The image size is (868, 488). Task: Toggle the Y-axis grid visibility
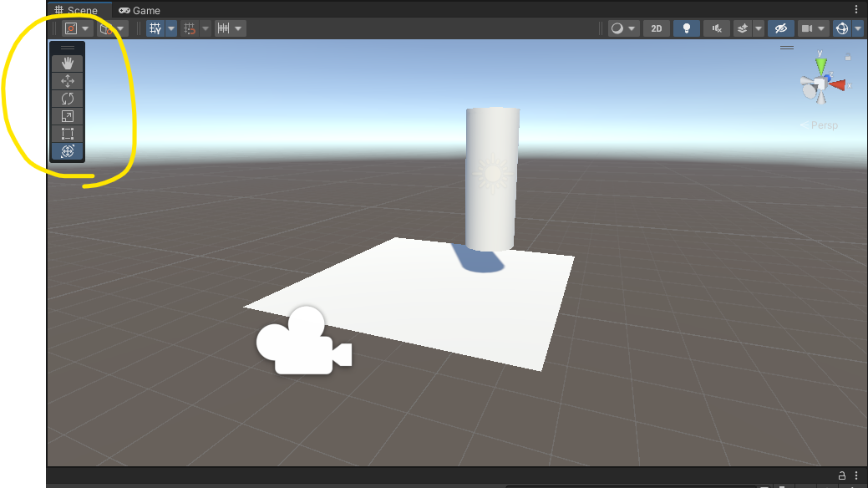coord(155,28)
